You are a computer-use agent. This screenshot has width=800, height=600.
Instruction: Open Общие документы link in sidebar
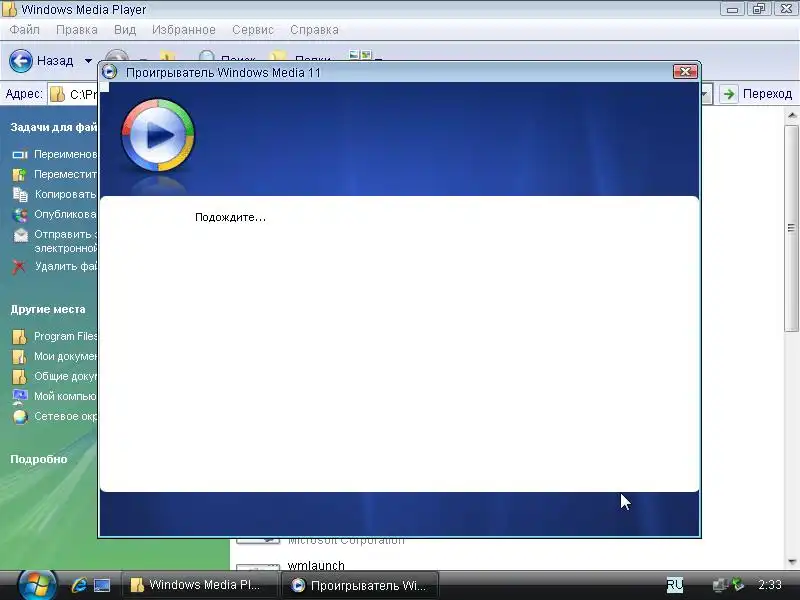[65, 377]
